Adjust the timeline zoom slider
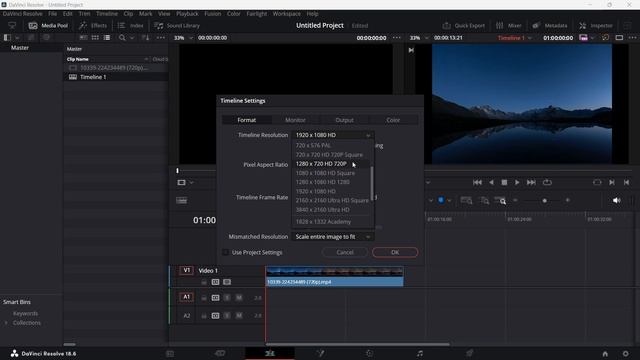This screenshot has height=360, width=640. click(544, 200)
